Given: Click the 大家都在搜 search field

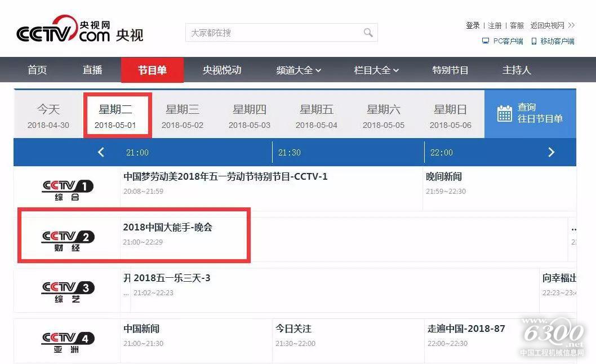Looking at the screenshot, I should pyautogui.click(x=273, y=33).
